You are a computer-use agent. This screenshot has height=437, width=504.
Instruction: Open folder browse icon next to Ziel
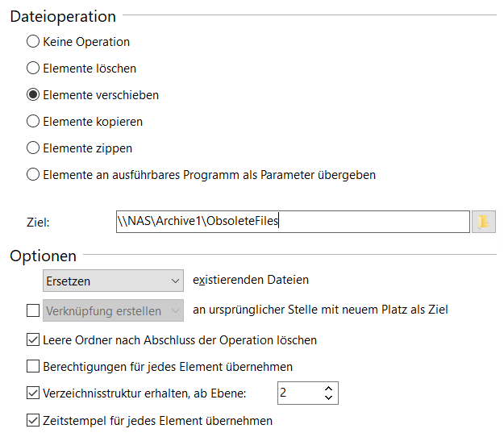point(483,222)
